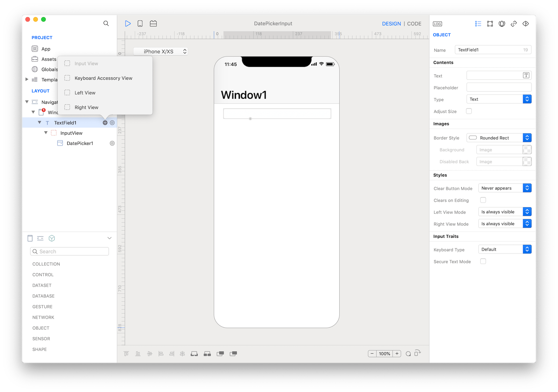Toggle the Adjust Size checkbox

pos(469,111)
